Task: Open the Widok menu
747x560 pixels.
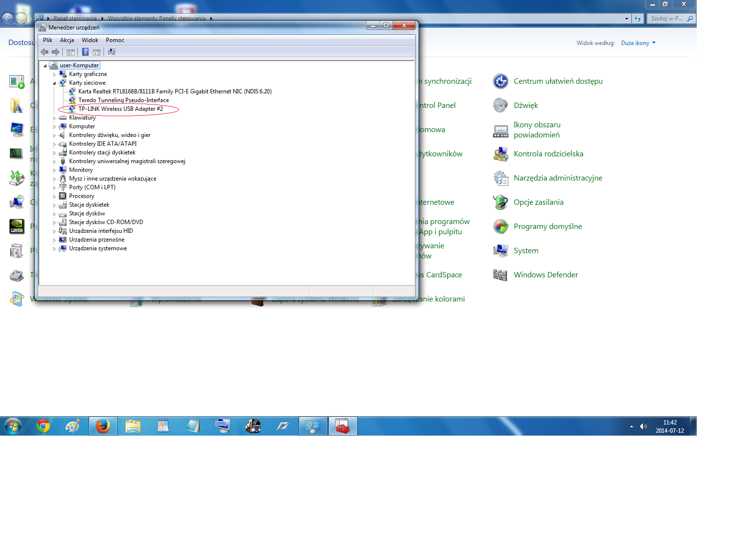Action: point(90,40)
